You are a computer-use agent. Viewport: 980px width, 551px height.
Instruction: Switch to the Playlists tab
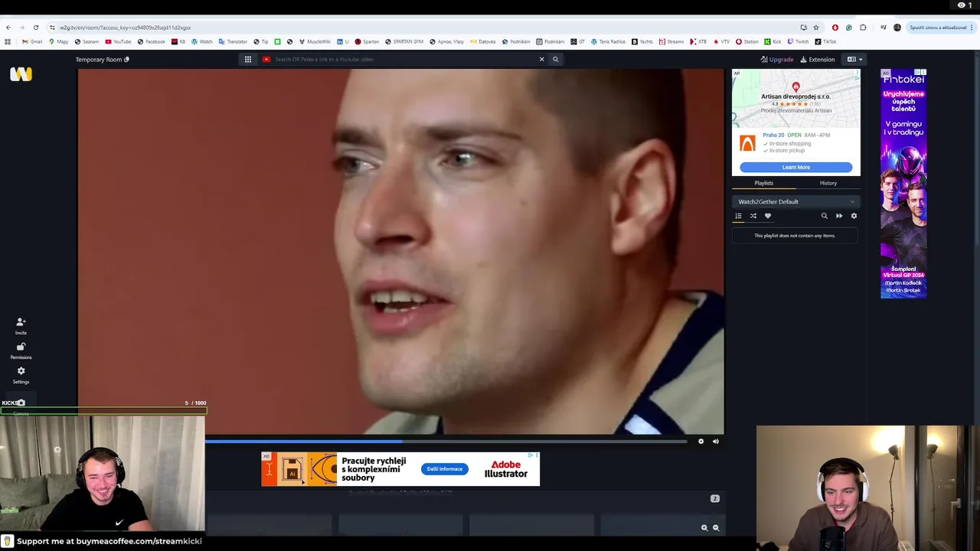click(763, 183)
